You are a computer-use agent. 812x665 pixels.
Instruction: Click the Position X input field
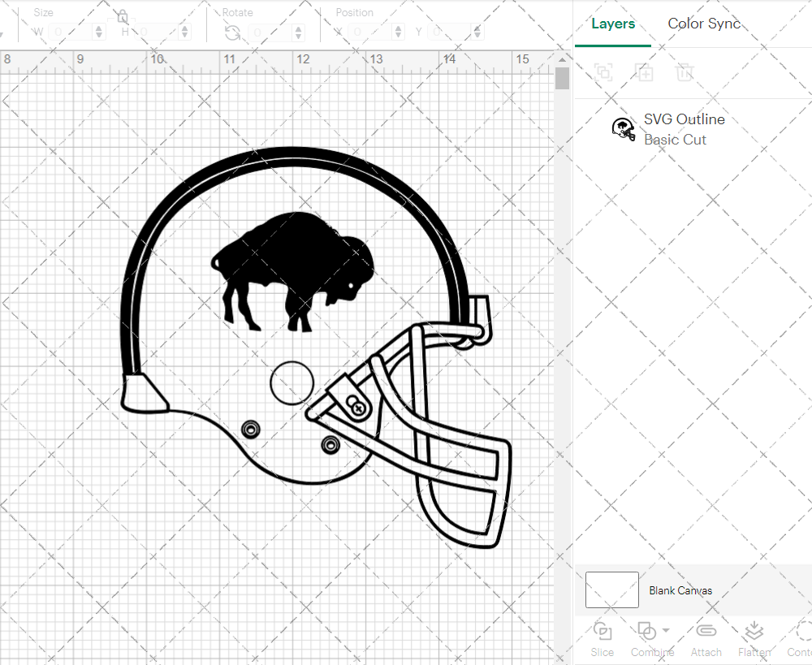click(370, 32)
